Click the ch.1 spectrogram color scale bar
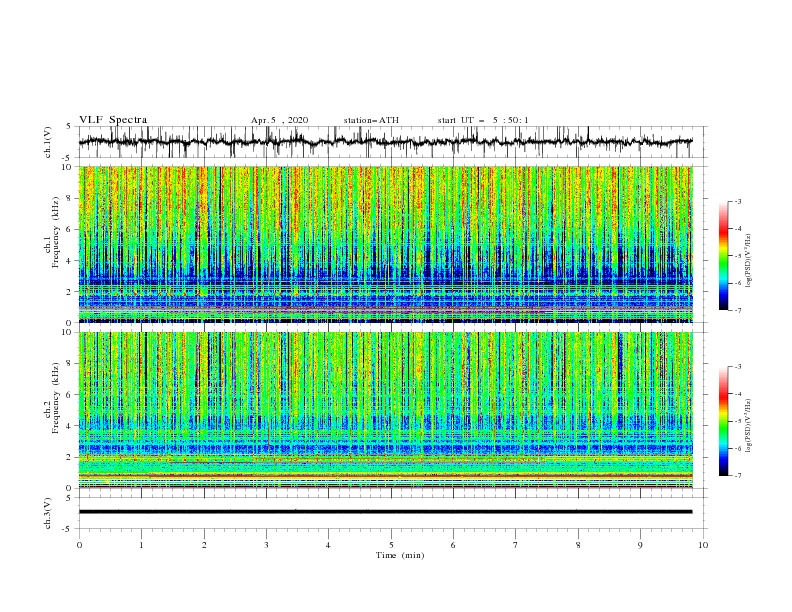The image size is (792, 612). coord(723,256)
